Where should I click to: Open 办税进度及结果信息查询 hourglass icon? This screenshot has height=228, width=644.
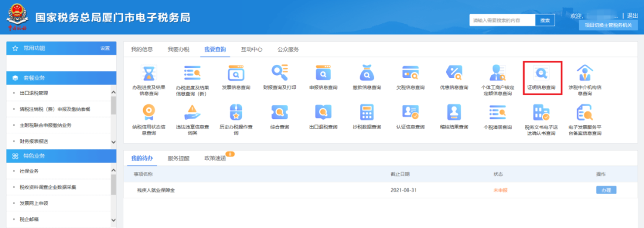148,73
